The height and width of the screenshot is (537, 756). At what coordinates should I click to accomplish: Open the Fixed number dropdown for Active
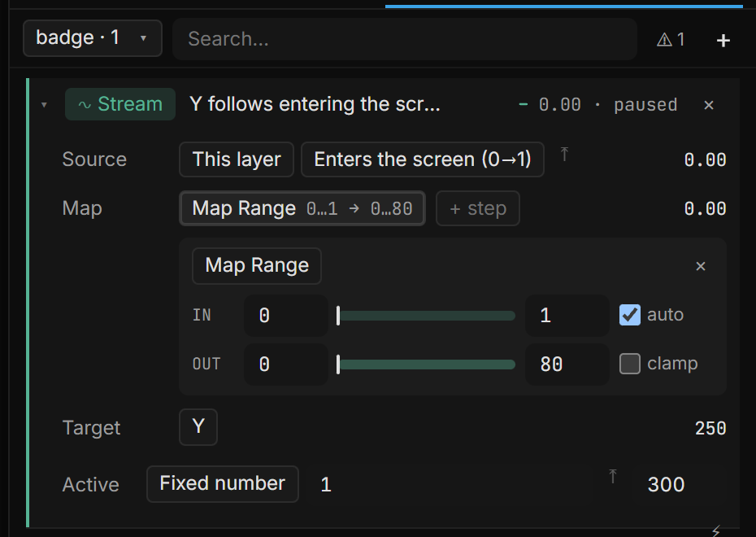[222, 484]
